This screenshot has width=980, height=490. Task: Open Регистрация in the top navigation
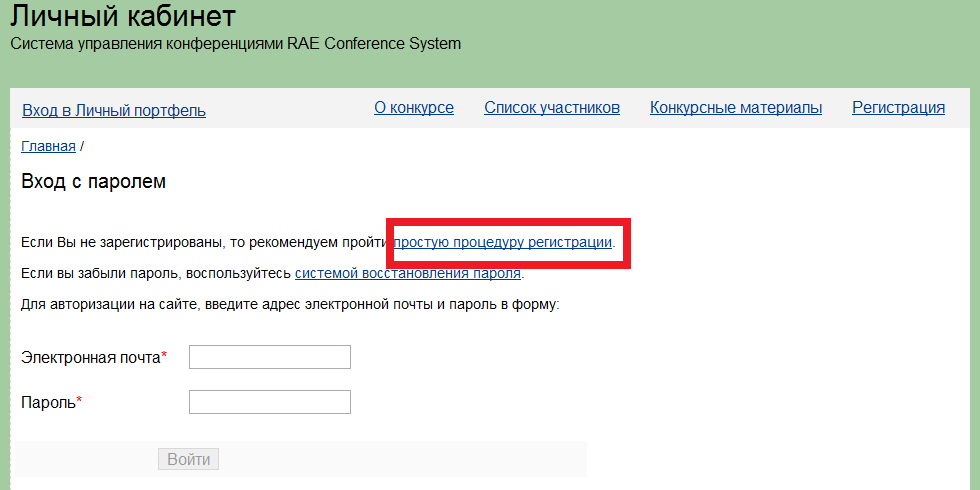[x=898, y=108]
